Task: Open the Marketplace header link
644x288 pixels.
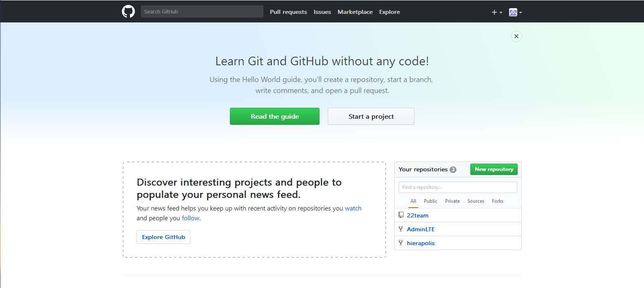Action: [355, 12]
